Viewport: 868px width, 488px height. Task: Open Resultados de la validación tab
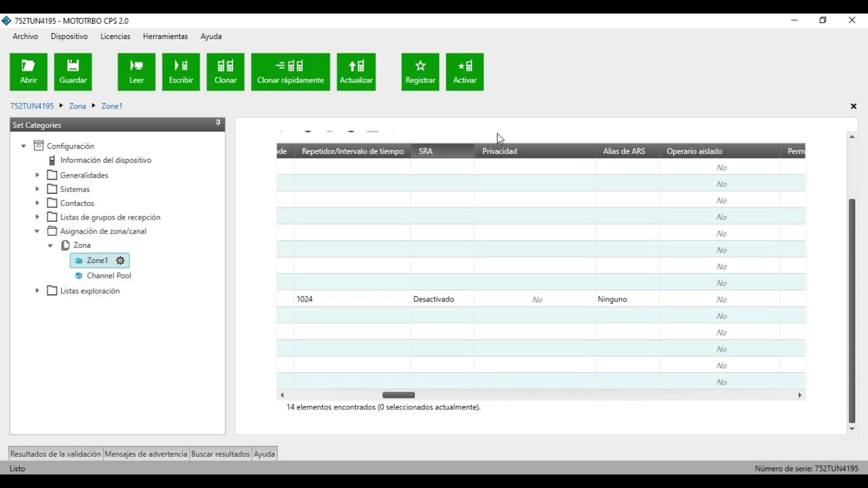[56, 454]
